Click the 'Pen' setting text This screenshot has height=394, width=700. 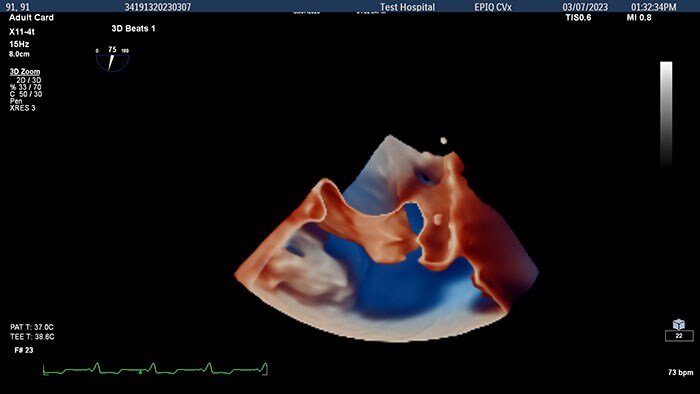tap(16, 101)
